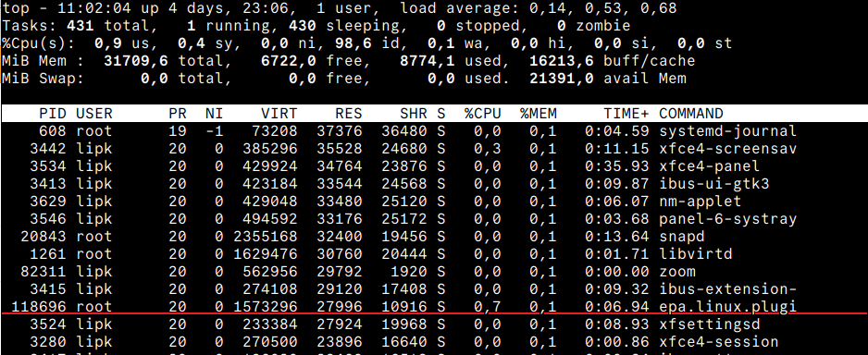This screenshot has height=355, width=868.
Task: Click the COMMAND column header
Action: 691,114
